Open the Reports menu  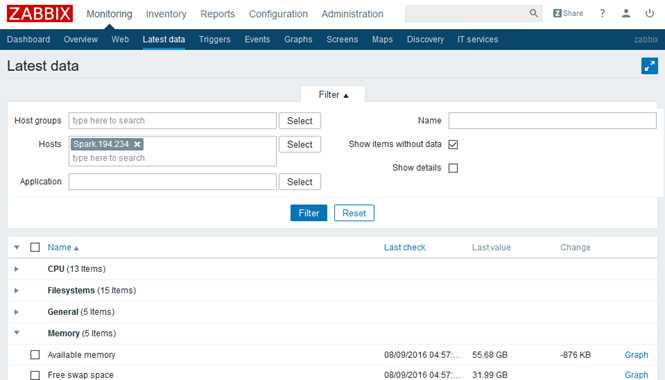click(x=218, y=14)
